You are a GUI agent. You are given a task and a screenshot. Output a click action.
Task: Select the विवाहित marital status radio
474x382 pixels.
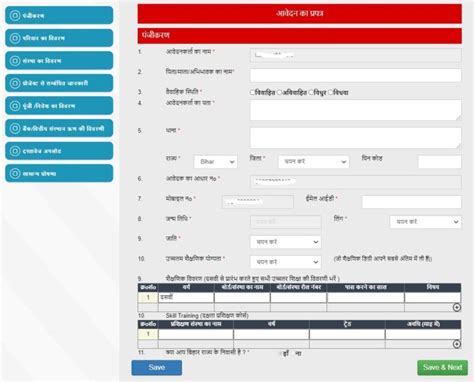coord(252,92)
